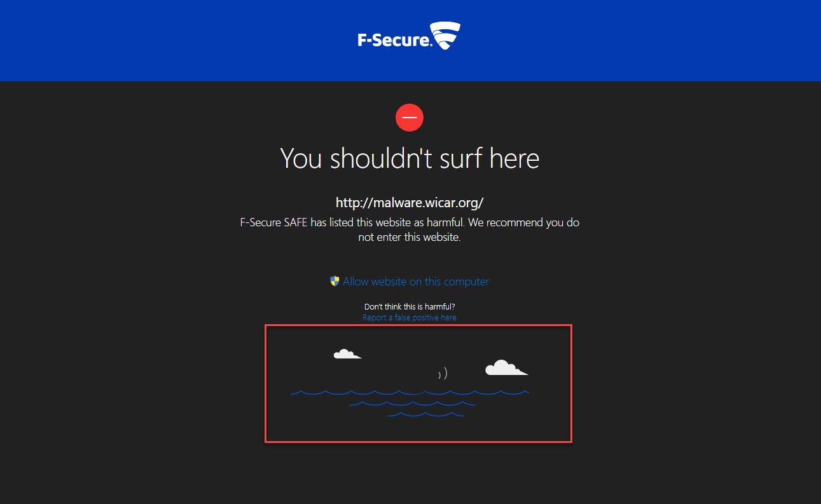Click the "You shouldn't surf here" heading
The height and width of the screenshot is (504, 821).
(x=410, y=158)
